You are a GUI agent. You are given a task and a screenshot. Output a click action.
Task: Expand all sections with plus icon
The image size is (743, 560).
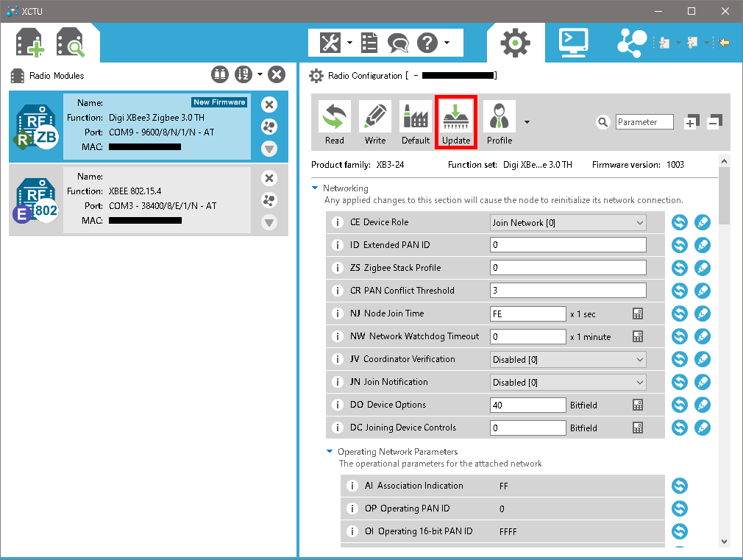click(x=692, y=122)
